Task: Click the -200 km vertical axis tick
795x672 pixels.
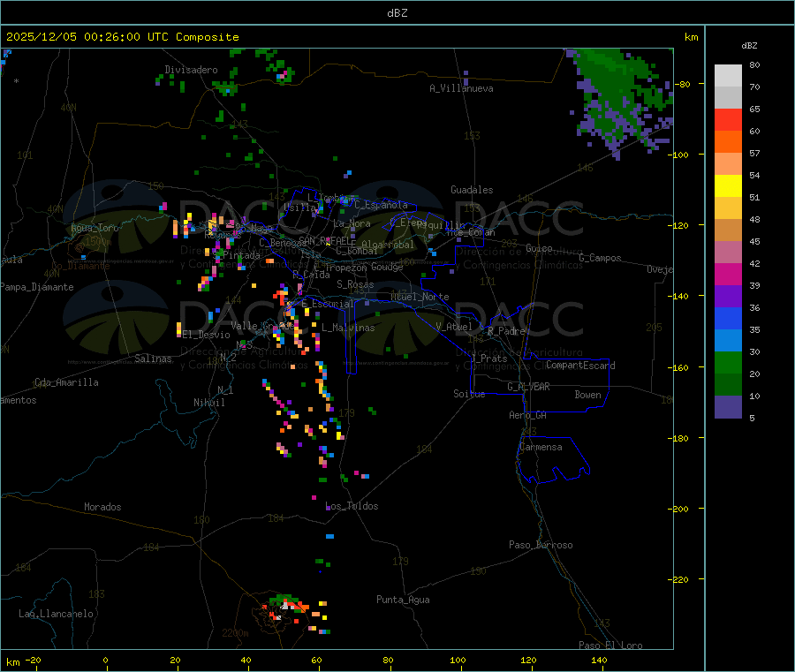Action: click(x=681, y=509)
